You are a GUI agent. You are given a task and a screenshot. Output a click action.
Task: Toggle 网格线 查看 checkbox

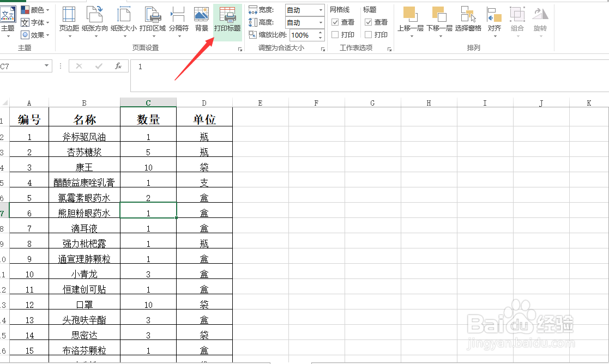click(x=335, y=22)
